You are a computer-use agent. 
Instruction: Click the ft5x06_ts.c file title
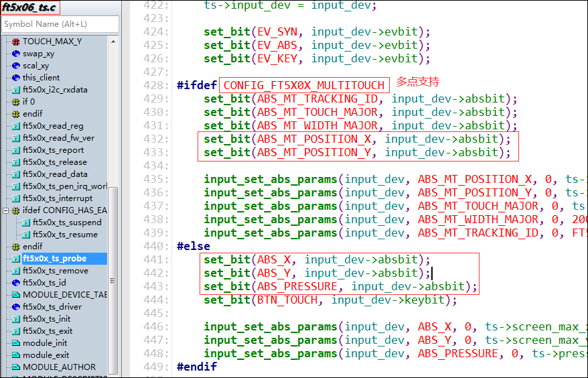pos(29,7)
